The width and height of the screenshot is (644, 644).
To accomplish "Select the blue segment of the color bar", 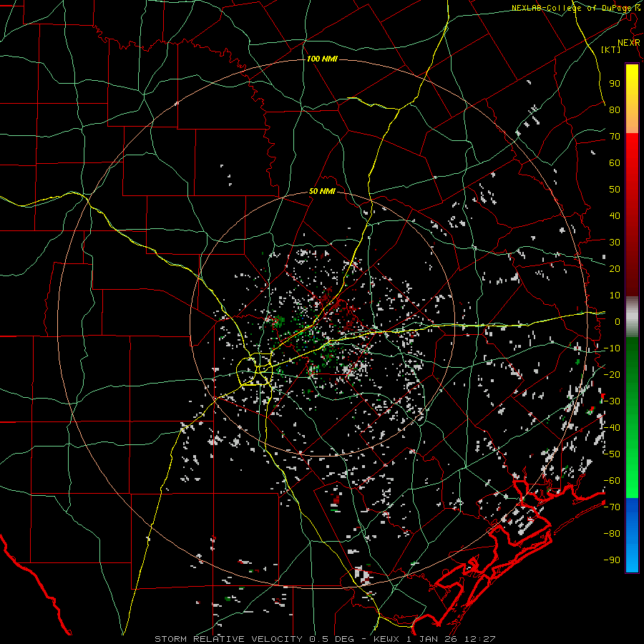I will pyautogui.click(x=632, y=535).
